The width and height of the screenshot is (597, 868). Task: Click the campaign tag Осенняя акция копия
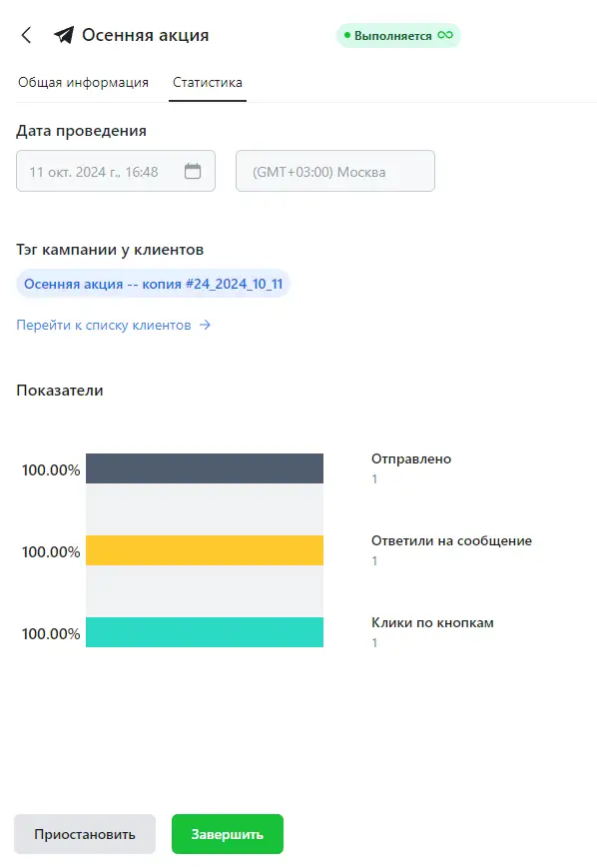coord(154,284)
